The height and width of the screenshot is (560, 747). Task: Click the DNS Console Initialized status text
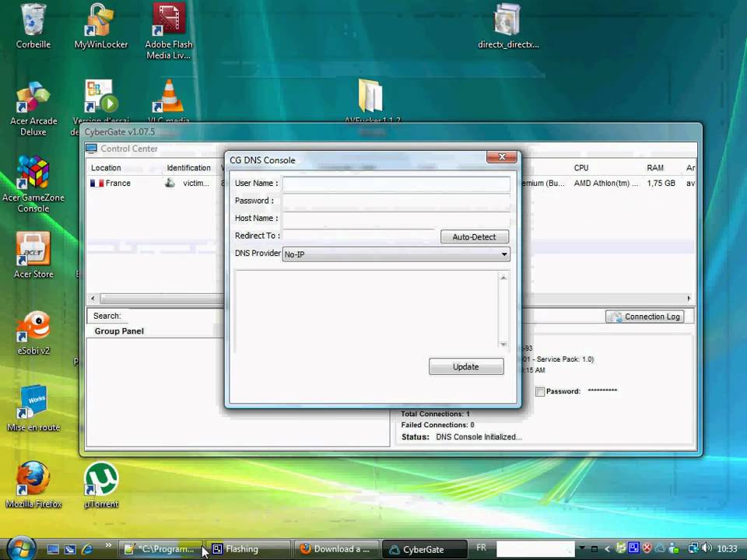coord(479,436)
